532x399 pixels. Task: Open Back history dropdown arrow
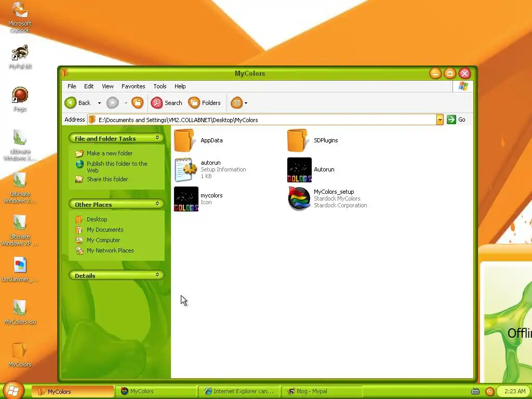pos(99,103)
